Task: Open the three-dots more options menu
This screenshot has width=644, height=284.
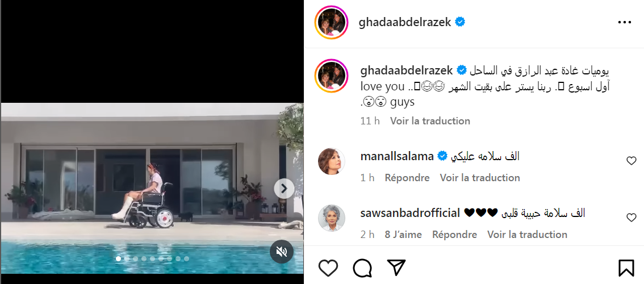Action: click(624, 23)
